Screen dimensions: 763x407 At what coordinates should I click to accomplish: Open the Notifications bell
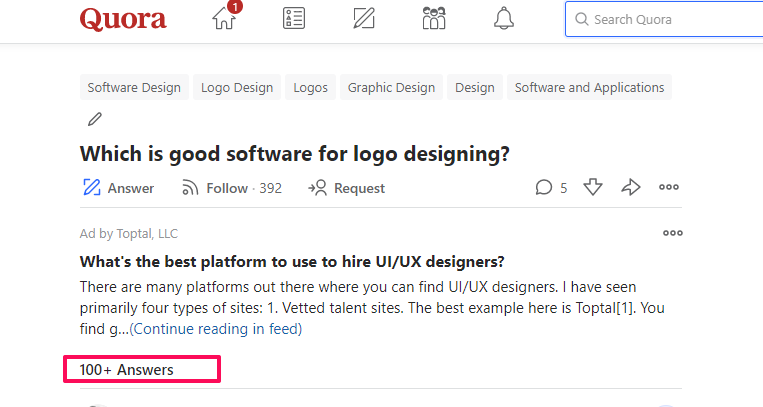point(504,19)
